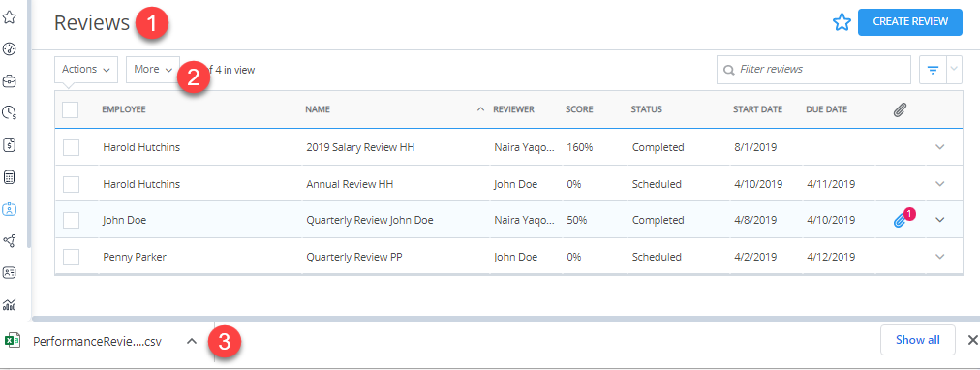Image resolution: width=980 pixels, height=370 pixels.
Task: Click the Quarterly Review PP name
Action: (353, 257)
